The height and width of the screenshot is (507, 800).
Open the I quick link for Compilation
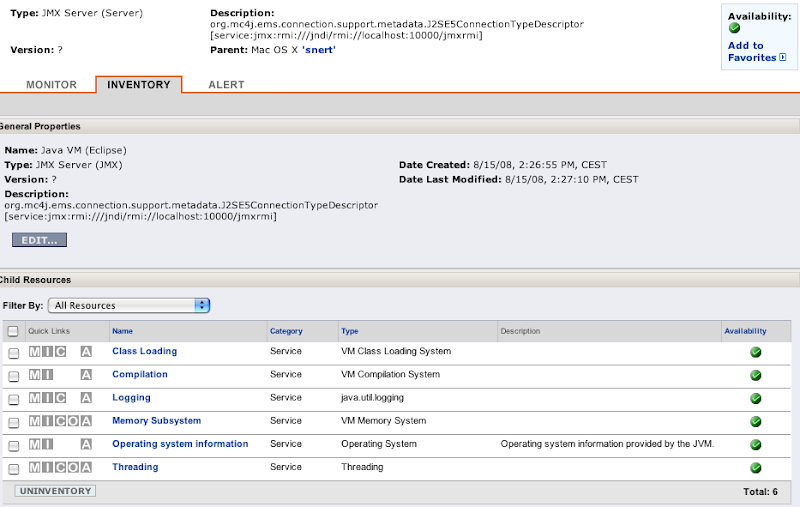tap(47, 375)
